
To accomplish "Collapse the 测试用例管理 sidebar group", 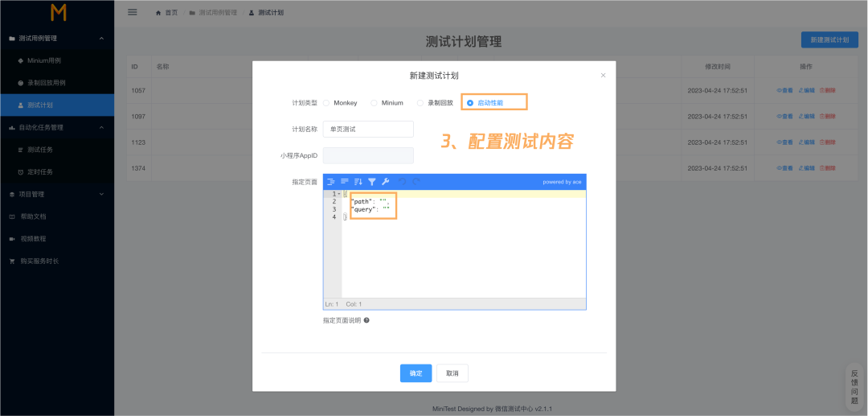I will [101, 39].
